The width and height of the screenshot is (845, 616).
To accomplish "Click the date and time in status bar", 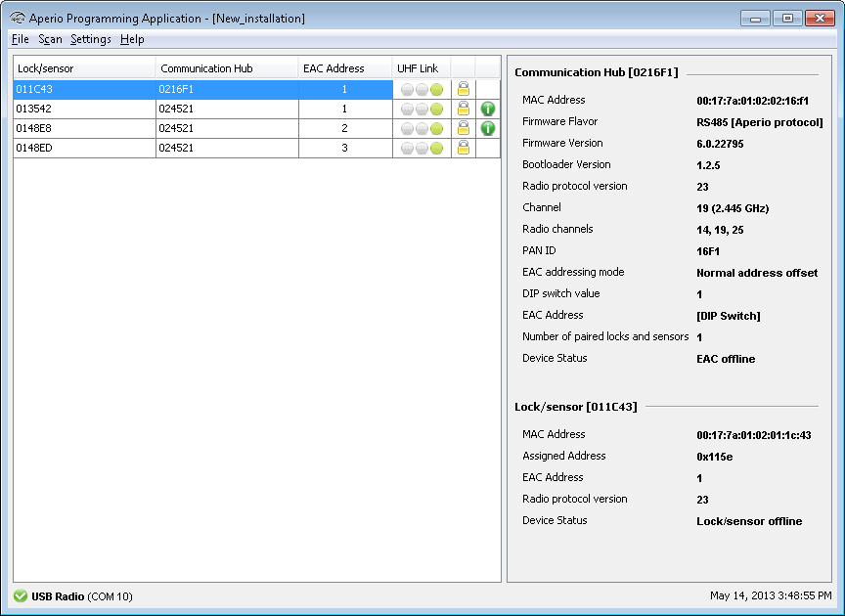I will (771, 595).
